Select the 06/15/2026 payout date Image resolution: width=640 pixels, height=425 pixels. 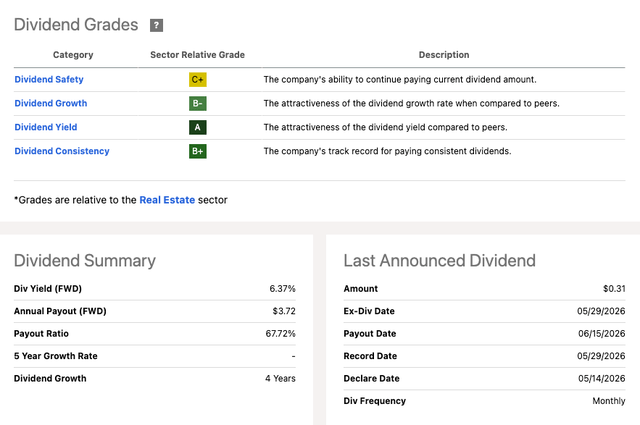[x=602, y=334]
